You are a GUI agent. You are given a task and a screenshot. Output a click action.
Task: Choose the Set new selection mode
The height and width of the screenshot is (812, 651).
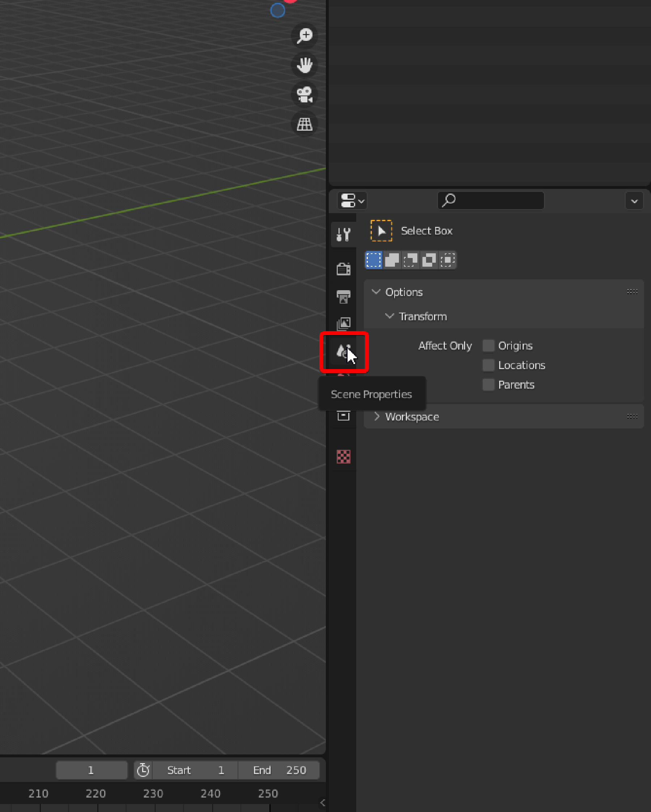tap(374, 260)
